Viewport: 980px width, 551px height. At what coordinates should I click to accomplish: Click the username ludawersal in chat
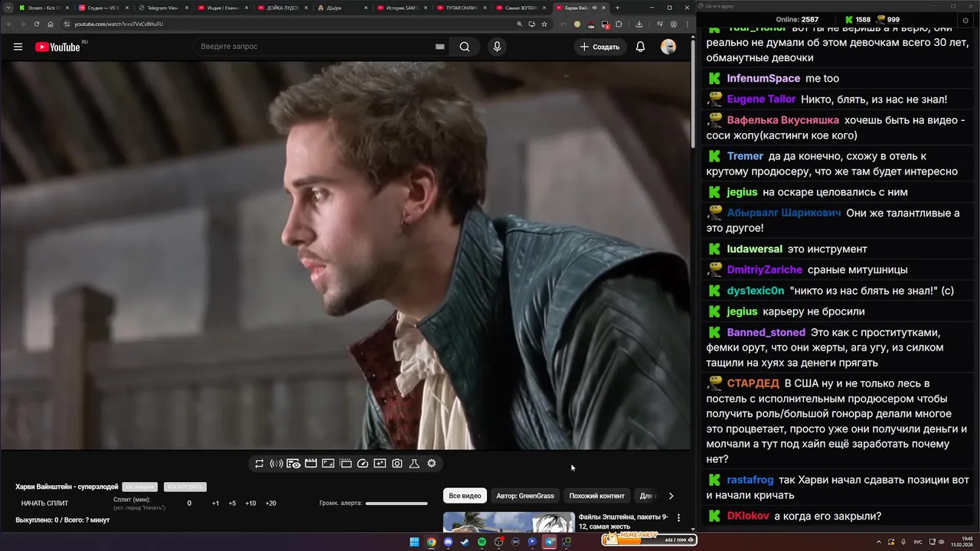(x=754, y=249)
